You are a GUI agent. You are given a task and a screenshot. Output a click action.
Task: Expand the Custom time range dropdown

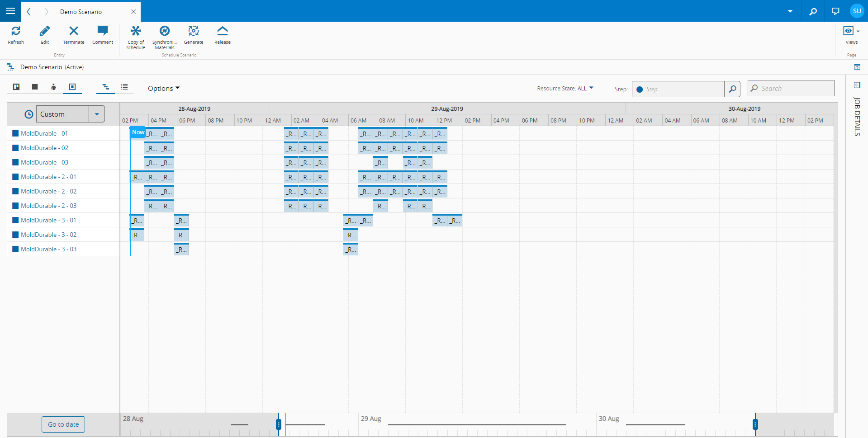[x=97, y=114]
